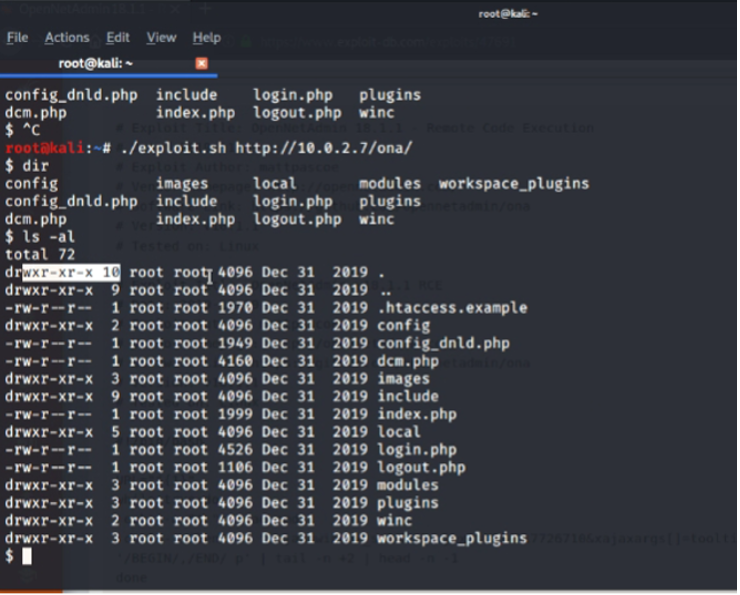Viewport: 740px width, 595px height.
Task: Open the Actions menu
Action: coord(67,37)
